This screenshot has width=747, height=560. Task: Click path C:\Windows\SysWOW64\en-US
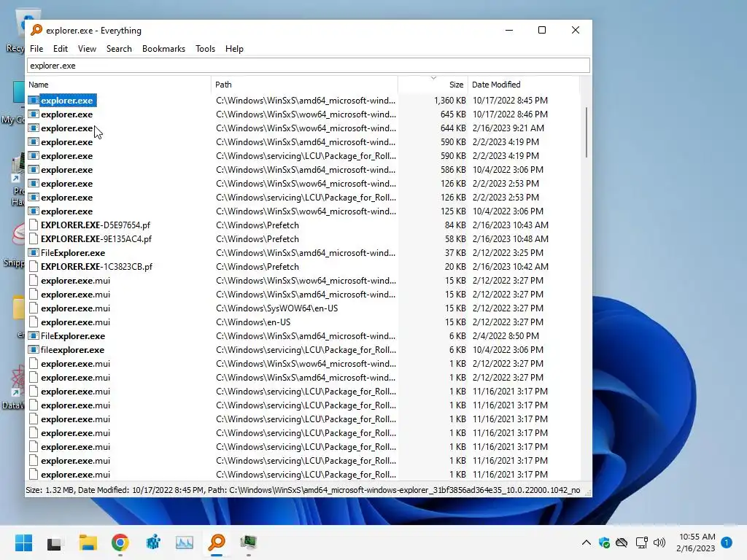[x=276, y=308]
